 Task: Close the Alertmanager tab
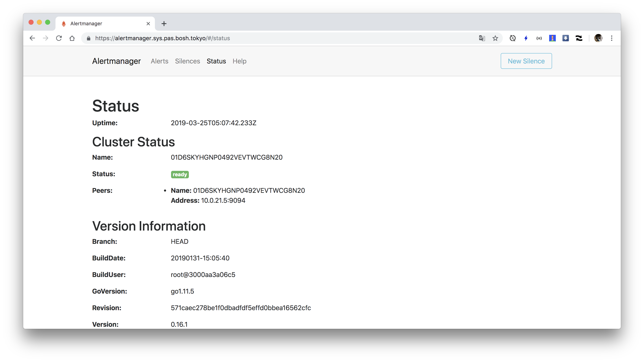[148, 24]
